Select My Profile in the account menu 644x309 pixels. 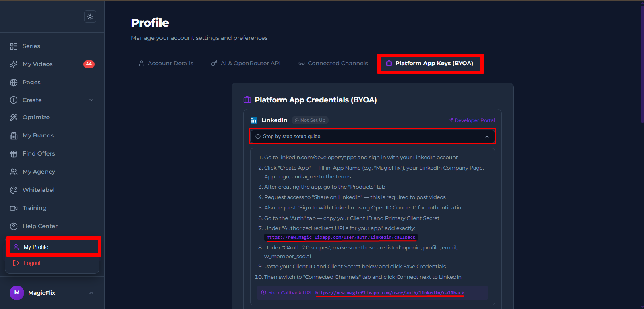tap(53, 247)
